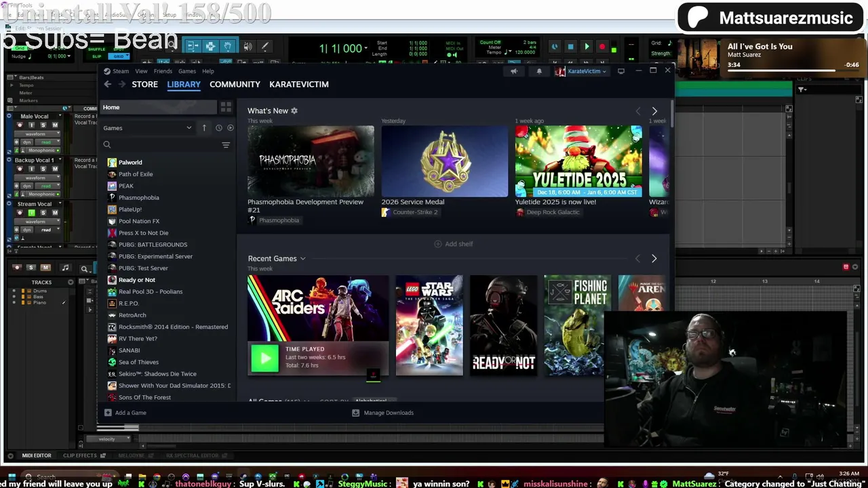Screen dimensions: 868x488
Task: Switch library to grid collections view
Action: (226, 107)
